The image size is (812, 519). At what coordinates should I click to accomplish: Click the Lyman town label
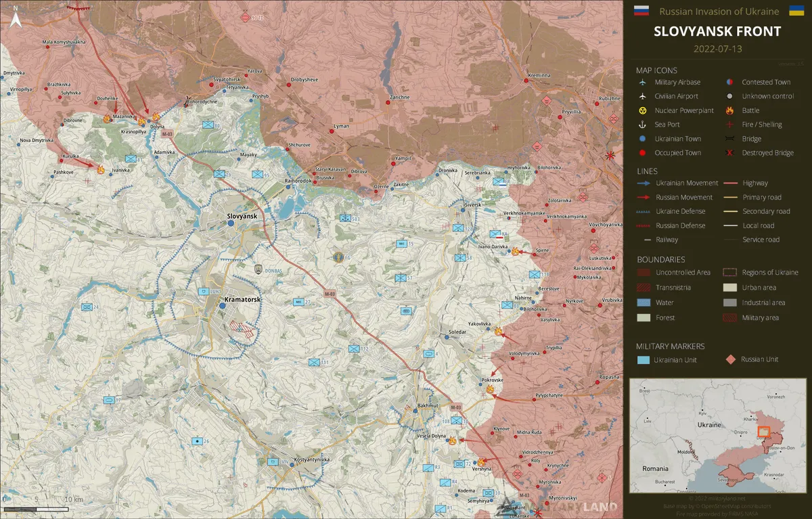tap(342, 127)
